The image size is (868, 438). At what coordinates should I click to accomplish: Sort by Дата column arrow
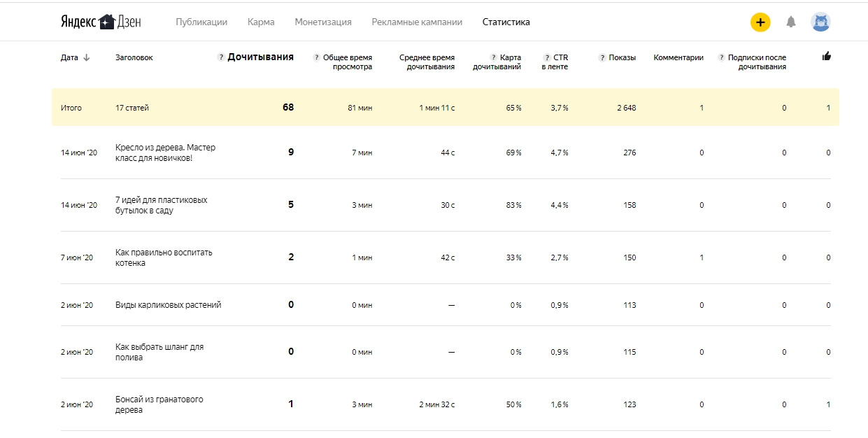click(x=87, y=58)
